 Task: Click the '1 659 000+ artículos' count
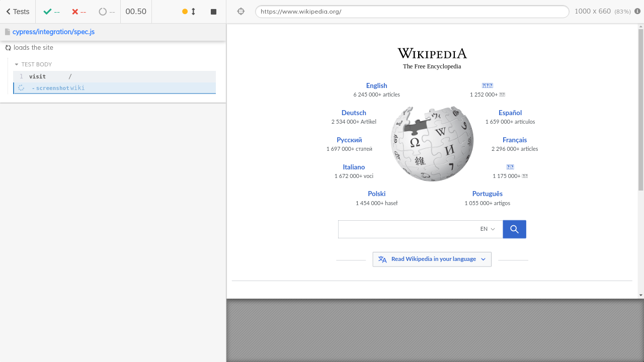tap(510, 122)
